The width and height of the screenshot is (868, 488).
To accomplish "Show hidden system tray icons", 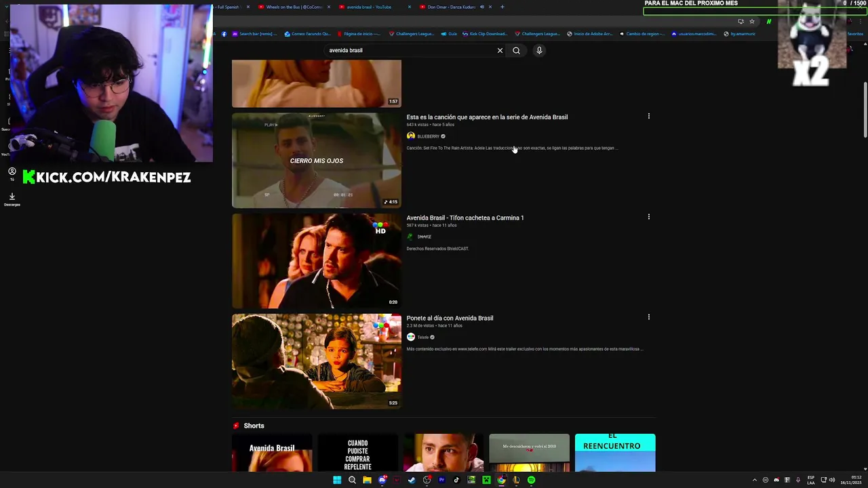I will 755,480.
